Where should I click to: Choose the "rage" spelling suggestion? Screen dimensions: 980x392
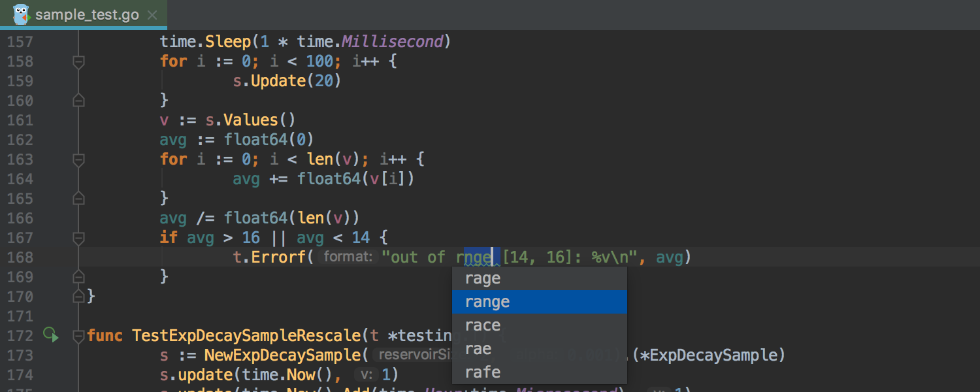tap(540, 278)
